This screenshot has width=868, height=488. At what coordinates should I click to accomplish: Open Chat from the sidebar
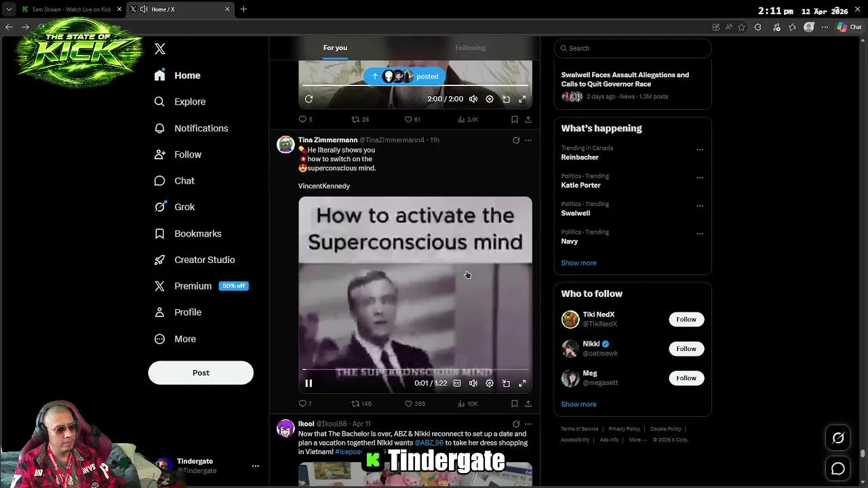(x=175, y=181)
